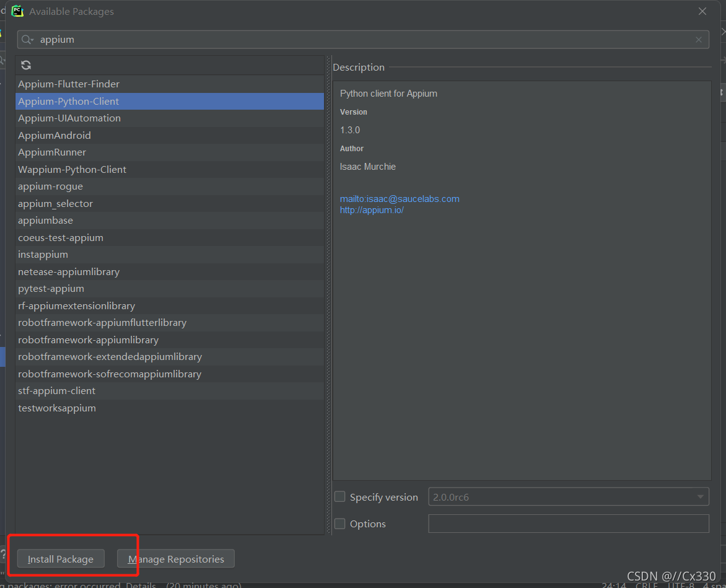Select Wappium-Python-Client package row
This screenshot has height=588, width=726.
(170, 169)
